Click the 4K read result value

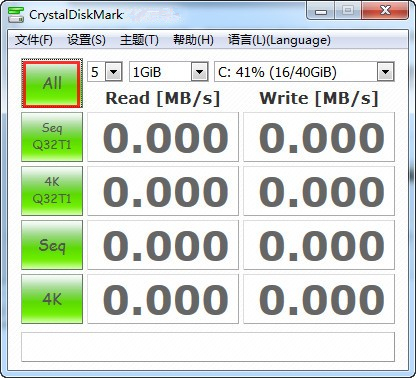click(163, 299)
